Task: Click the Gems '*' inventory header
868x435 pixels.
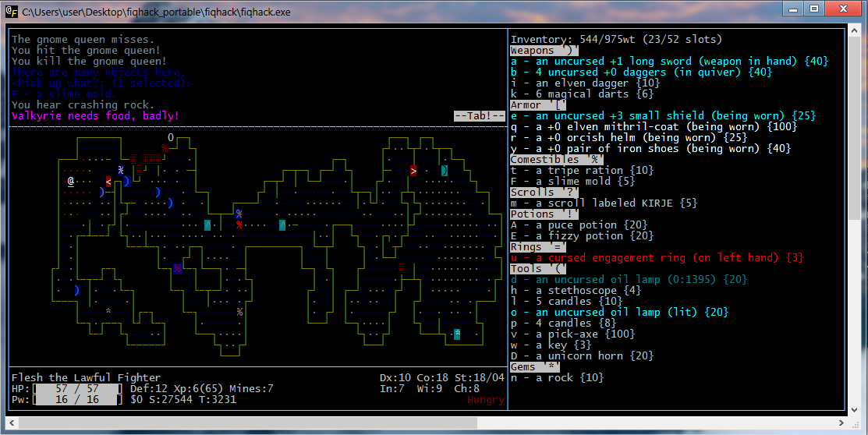Action: click(x=535, y=367)
